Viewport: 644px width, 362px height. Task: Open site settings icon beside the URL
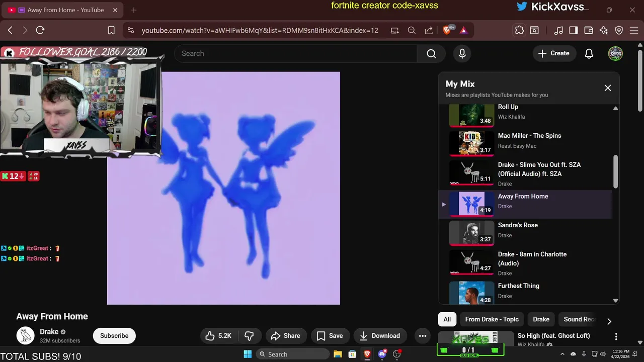pos(131,30)
